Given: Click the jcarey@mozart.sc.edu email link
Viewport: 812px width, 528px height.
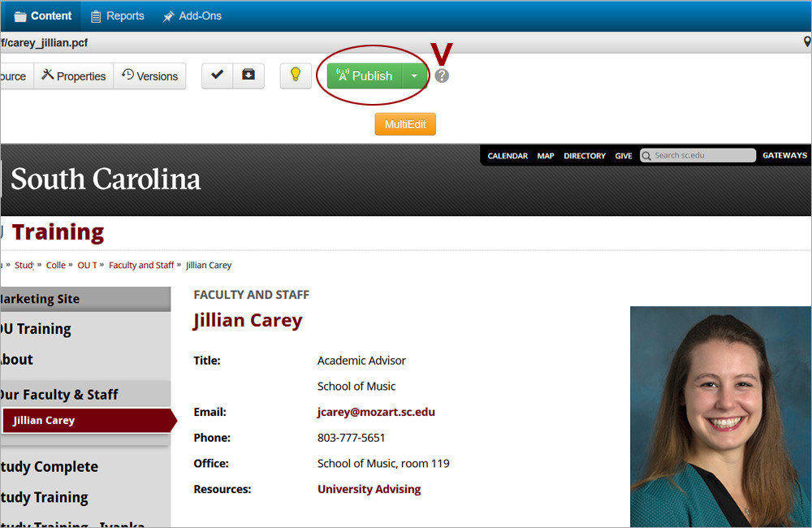Looking at the screenshot, I should (x=376, y=413).
